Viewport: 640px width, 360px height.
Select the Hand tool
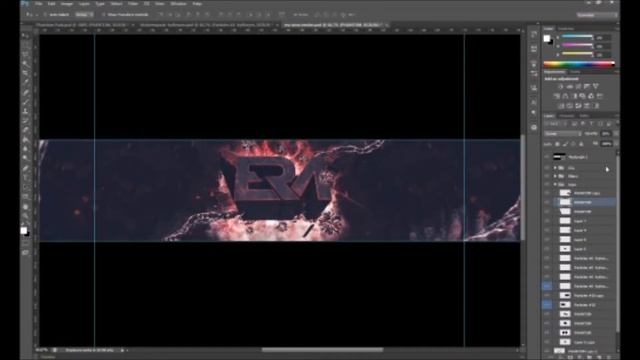[26, 206]
